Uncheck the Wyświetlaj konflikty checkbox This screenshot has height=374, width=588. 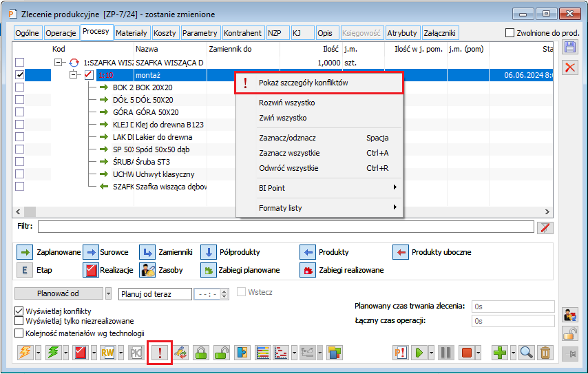[19, 311]
